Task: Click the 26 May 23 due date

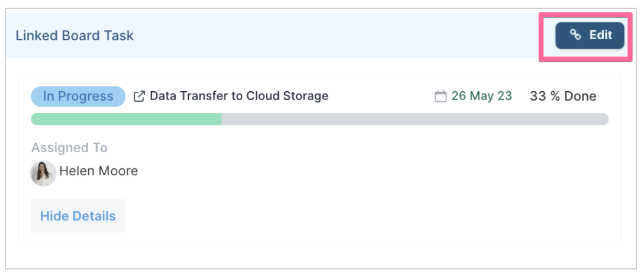Action: 482,96
